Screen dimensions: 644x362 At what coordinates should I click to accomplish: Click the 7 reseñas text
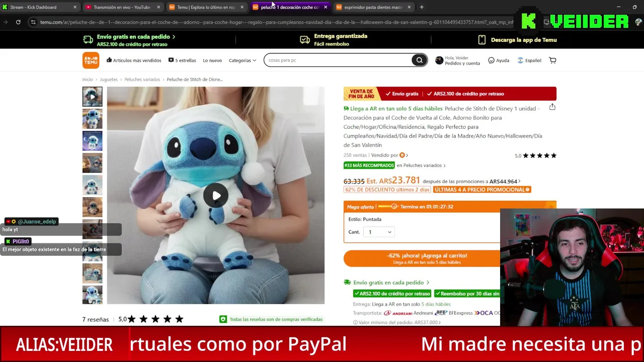click(x=96, y=319)
